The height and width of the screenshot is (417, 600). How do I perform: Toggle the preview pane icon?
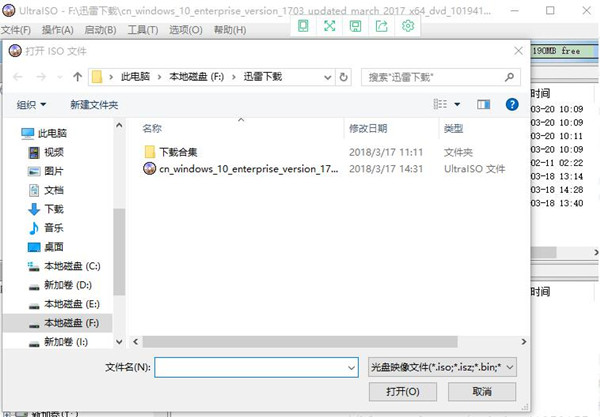pyautogui.click(x=483, y=104)
